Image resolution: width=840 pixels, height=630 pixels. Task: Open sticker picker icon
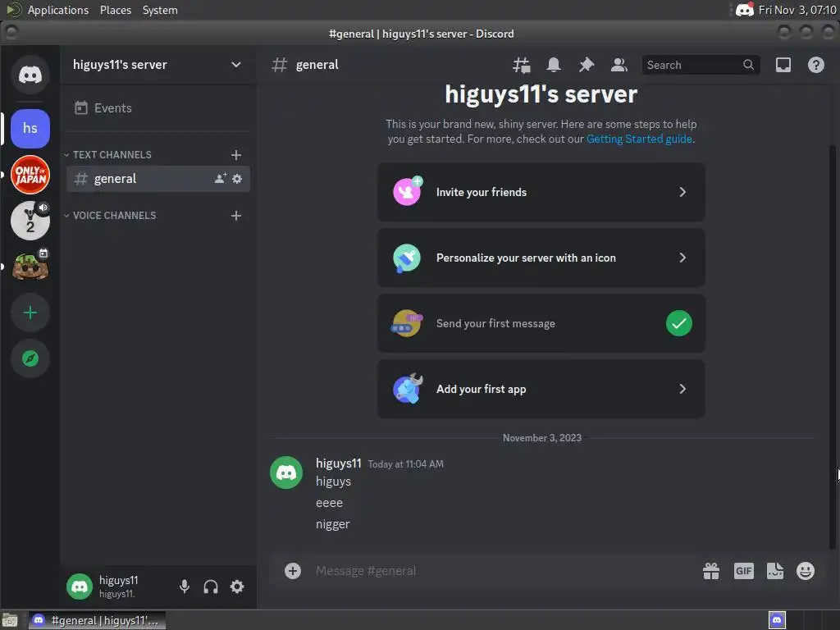click(x=774, y=571)
